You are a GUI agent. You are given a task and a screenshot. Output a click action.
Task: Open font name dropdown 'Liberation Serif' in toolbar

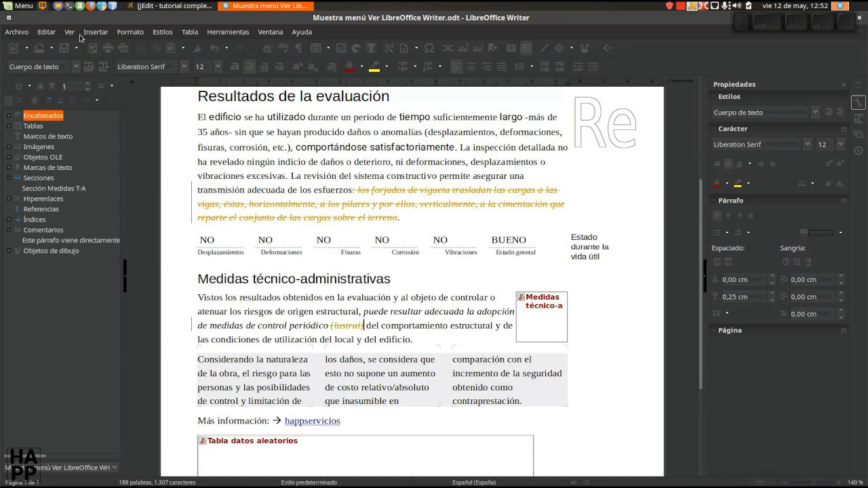pyautogui.click(x=184, y=66)
